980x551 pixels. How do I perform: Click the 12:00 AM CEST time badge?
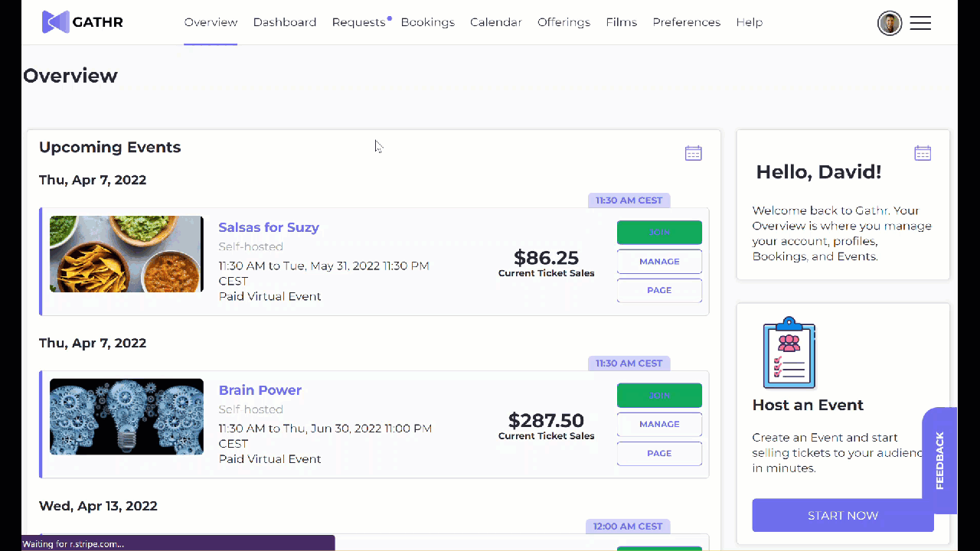click(628, 527)
